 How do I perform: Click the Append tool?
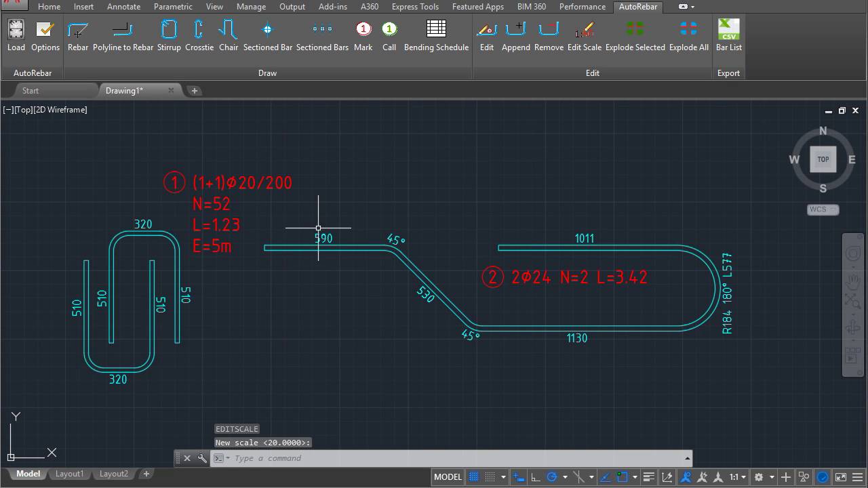pyautogui.click(x=516, y=36)
